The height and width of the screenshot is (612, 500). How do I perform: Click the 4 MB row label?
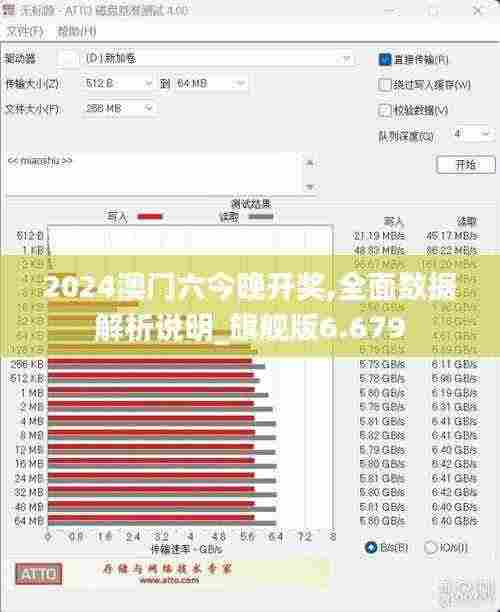[x=32, y=421]
